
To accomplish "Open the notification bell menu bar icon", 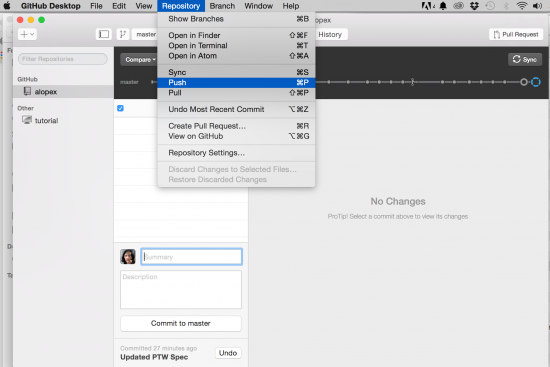I will pos(443,6).
